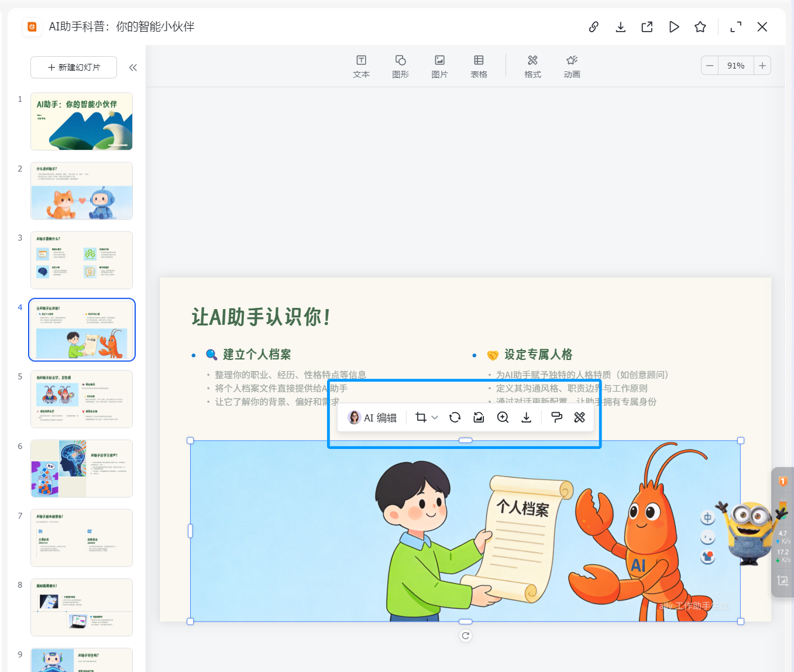Select slide 2 什么是AI助手 thumbnail
The image size is (794, 672).
pos(82,191)
